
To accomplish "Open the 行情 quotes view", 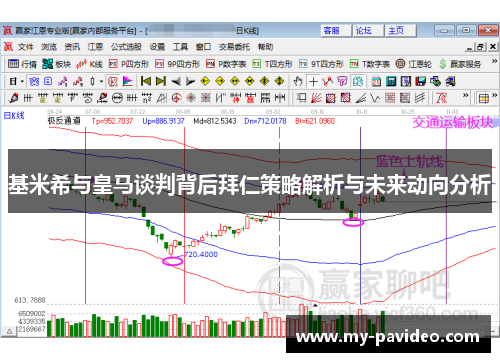I will coord(22,64).
